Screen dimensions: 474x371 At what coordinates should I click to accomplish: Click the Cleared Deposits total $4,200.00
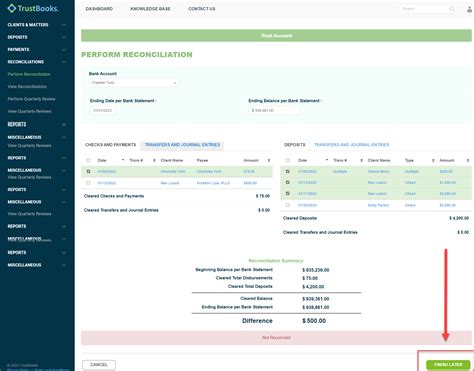(x=459, y=218)
